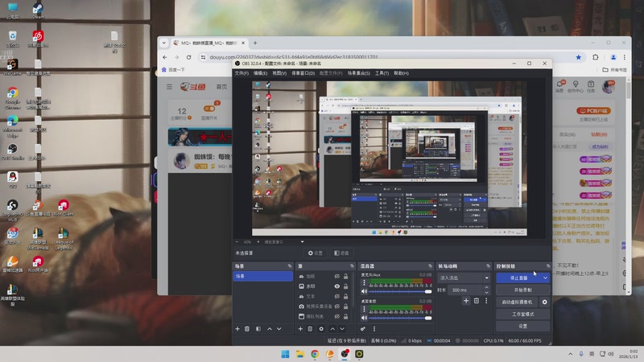Toggle visibility of 文本 source
This screenshot has height=362, width=644.
tap(336, 296)
